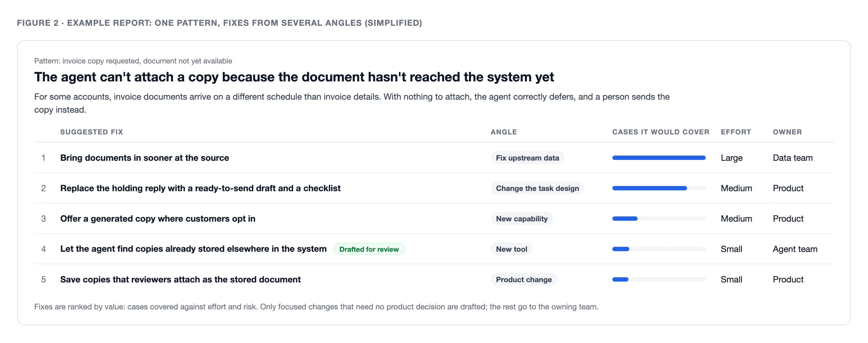Click the 'Agent team' owner cell
The height and width of the screenshot is (343, 868).
pyautogui.click(x=795, y=249)
